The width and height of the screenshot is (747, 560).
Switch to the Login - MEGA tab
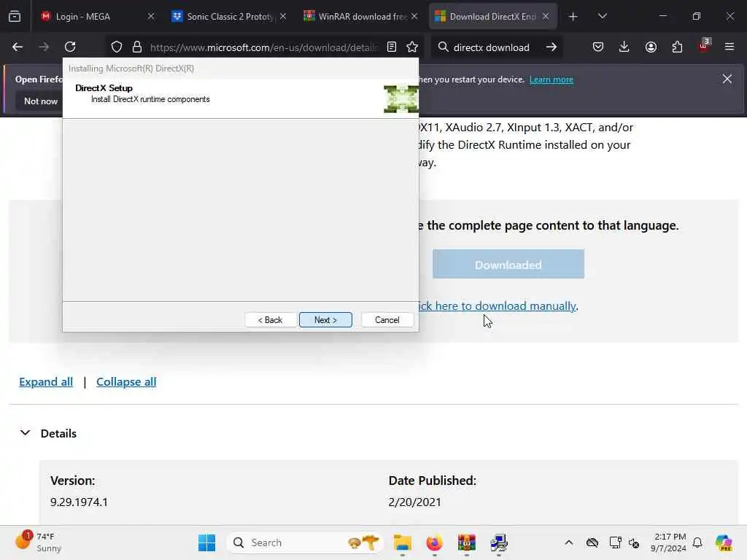click(x=98, y=16)
